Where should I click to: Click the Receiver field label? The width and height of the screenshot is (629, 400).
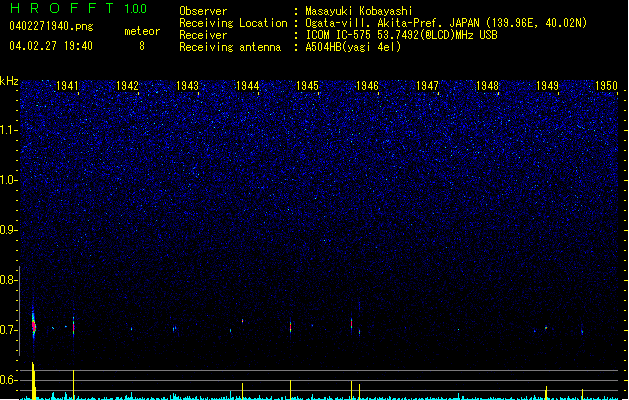(x=203, y=35)
